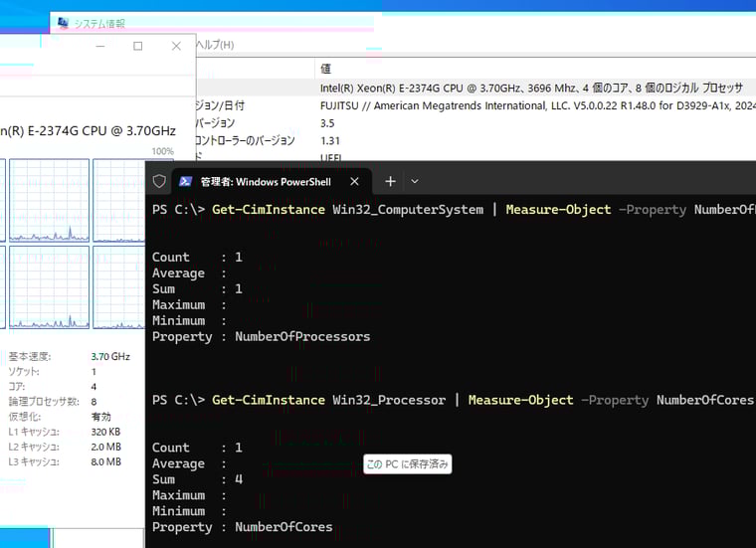The width and height of the screenshot is (756, 548).
Task: Select the value 1.31 row
Action: click(330, 141)
